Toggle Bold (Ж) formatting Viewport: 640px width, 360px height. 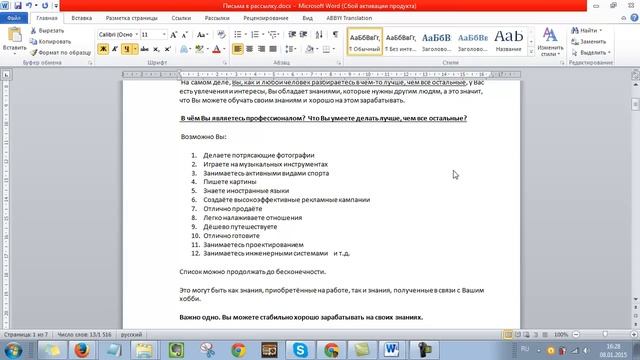tap(103, 49)
